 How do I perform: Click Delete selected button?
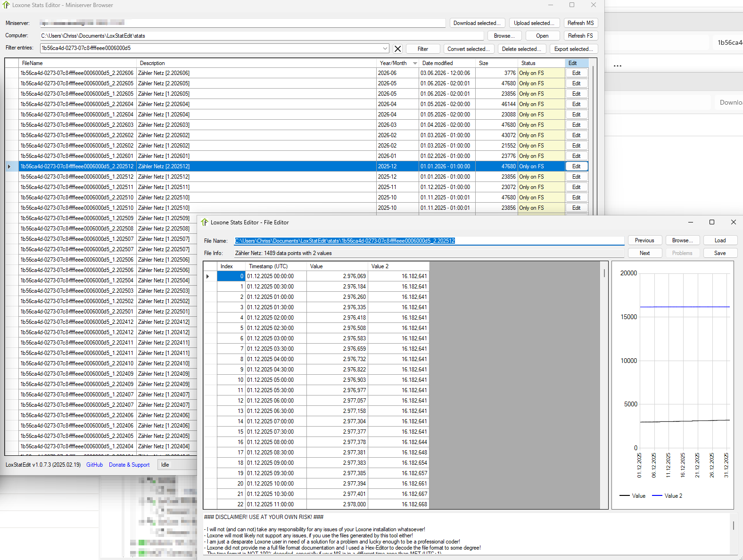[521, 49]
